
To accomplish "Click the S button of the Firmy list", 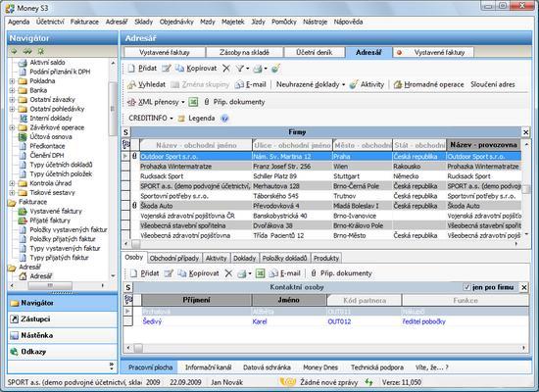I will (x=126, y=132).
